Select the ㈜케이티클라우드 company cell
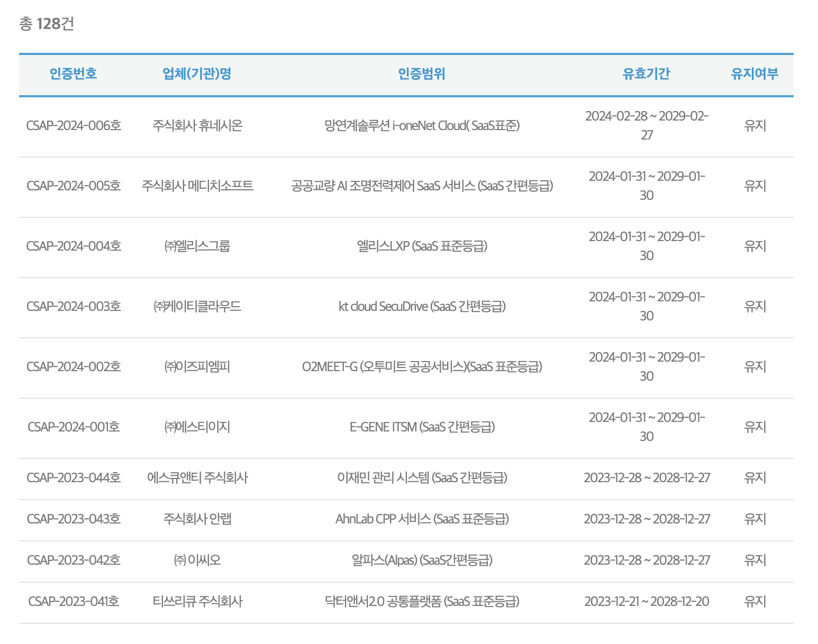Viewport: 818px width, 644px height. 197,306
